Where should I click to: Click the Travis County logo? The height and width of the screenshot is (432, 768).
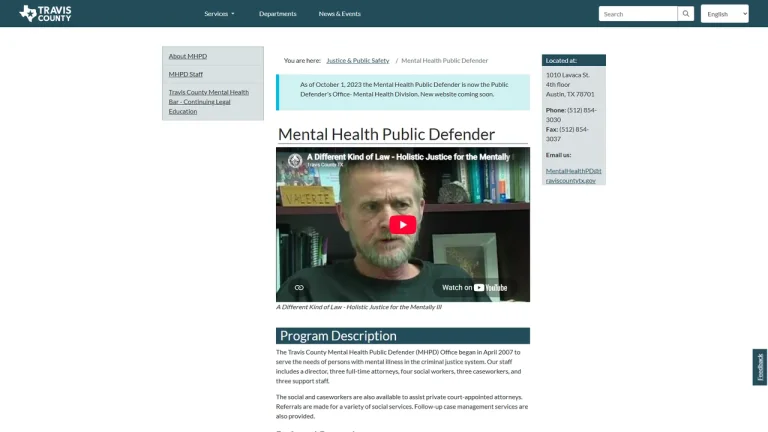tap(45, 13)
